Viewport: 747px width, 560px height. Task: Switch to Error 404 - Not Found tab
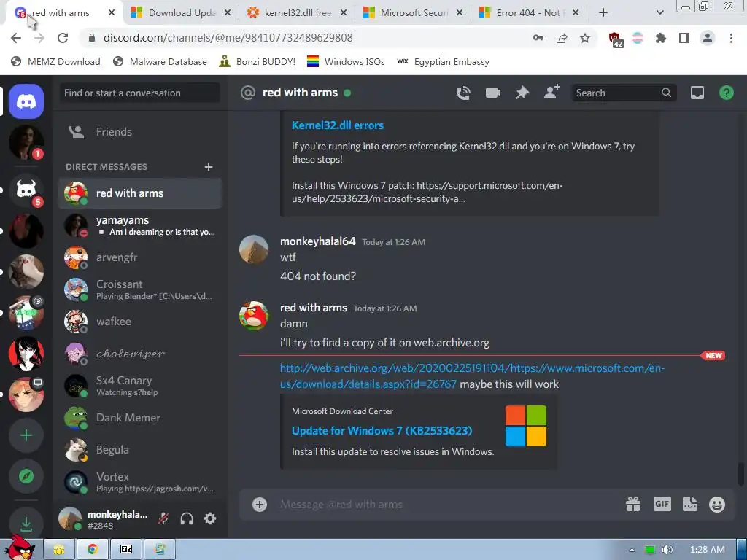point(528,13)
